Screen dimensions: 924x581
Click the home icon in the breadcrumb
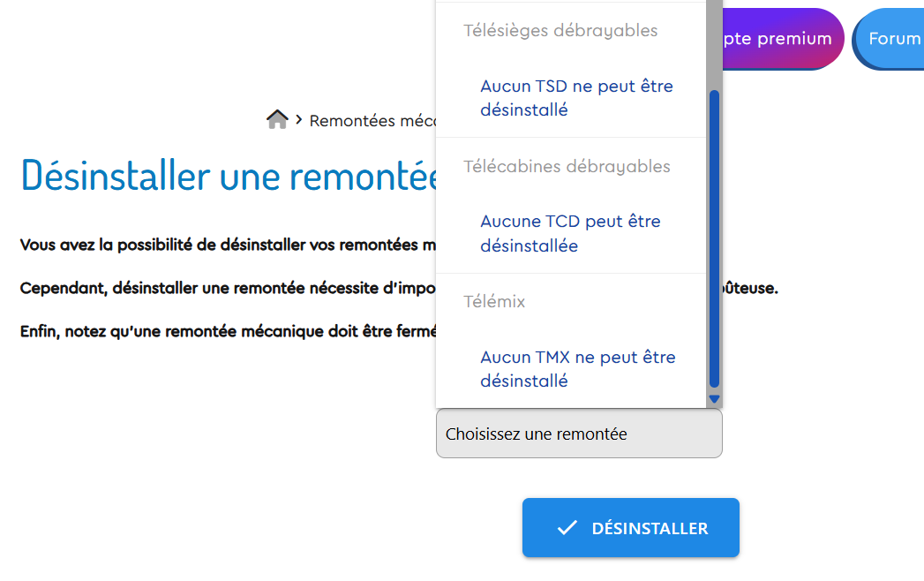(277, 120)
